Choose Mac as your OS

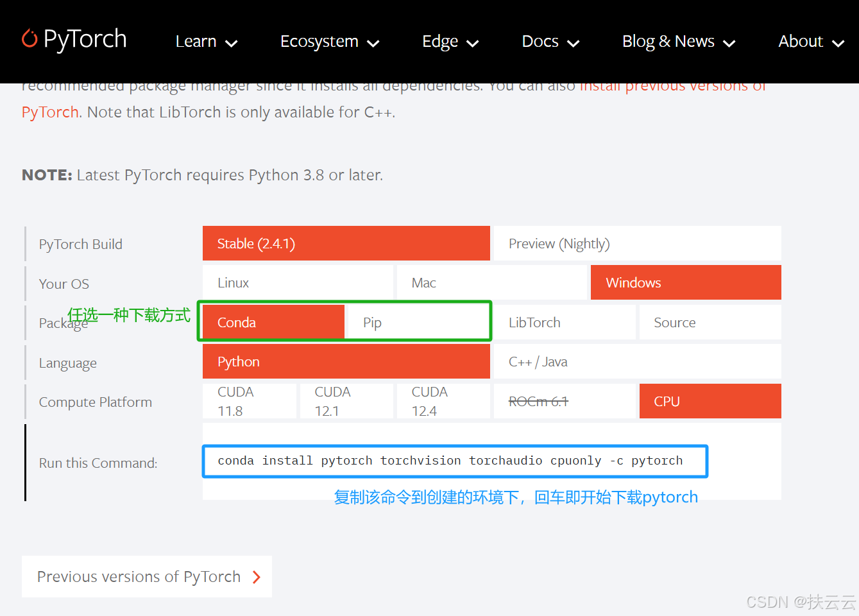click(x=492, y=282)
